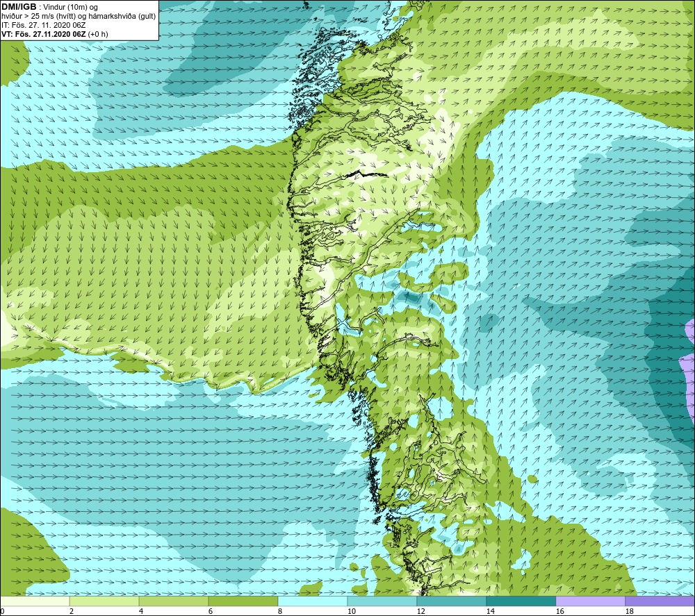Screen dimensions: 695x616
Task: Click the 'hviður > 25 m/s' legend line
Action: (x=79, y=17)
